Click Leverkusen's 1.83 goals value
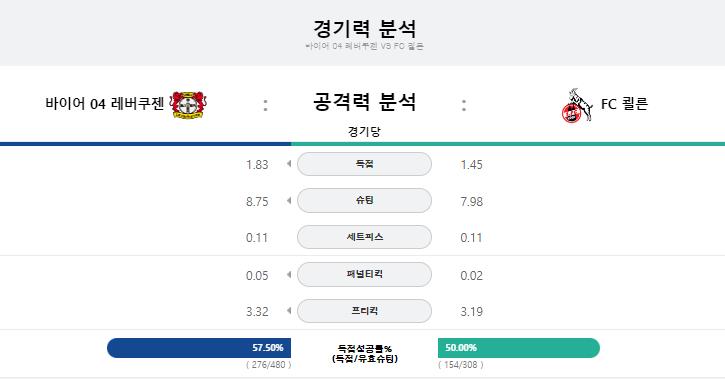 [257, 165]
